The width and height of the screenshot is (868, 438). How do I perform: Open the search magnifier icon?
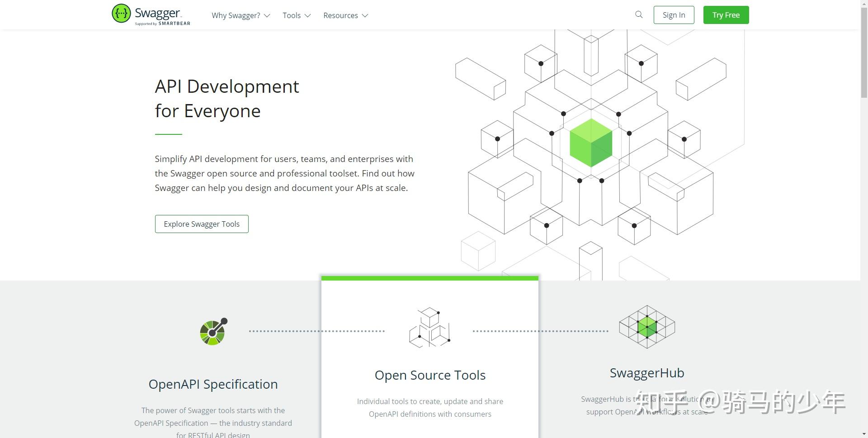(639, 14)
